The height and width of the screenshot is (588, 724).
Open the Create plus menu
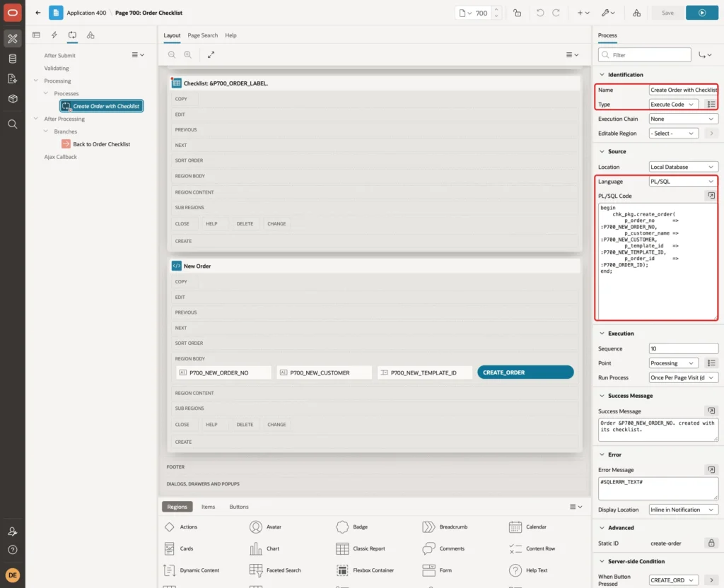583,13
